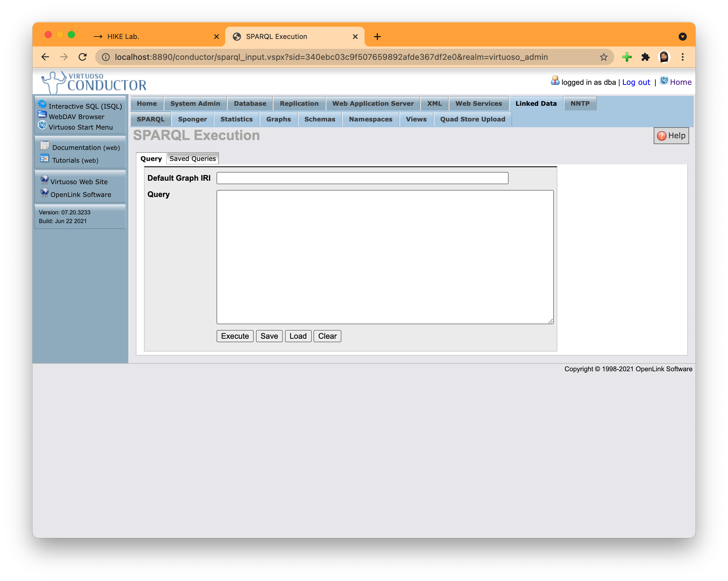Open the Graphs sub-tab

tap(278, 119)
